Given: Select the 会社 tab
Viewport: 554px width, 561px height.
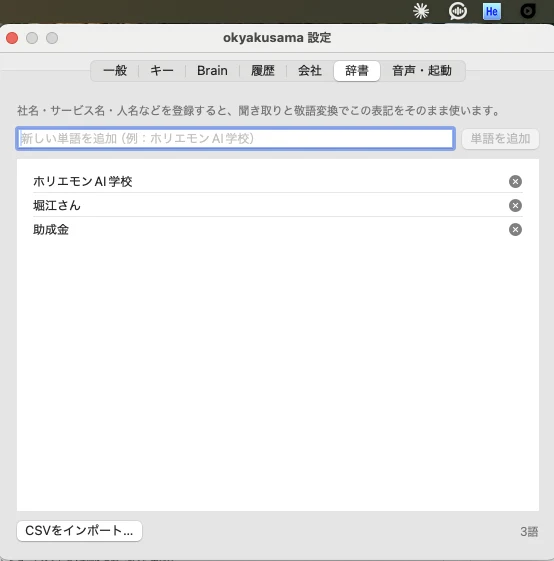Looking at the screenshot, I should pos(310,71).
